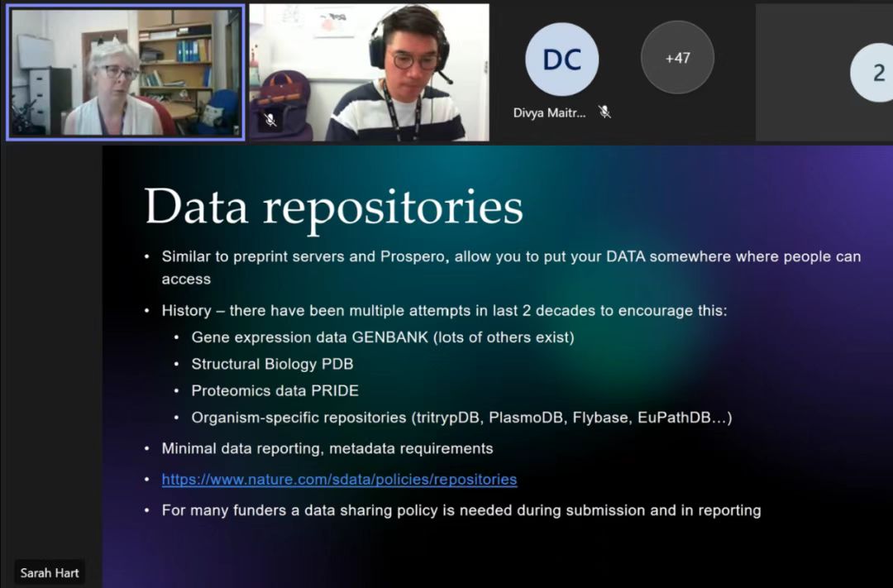The width and height of the screenshot is (893, 588).
Task: Select the highlighted active speaker video tile
Action: tap(126, 72)
